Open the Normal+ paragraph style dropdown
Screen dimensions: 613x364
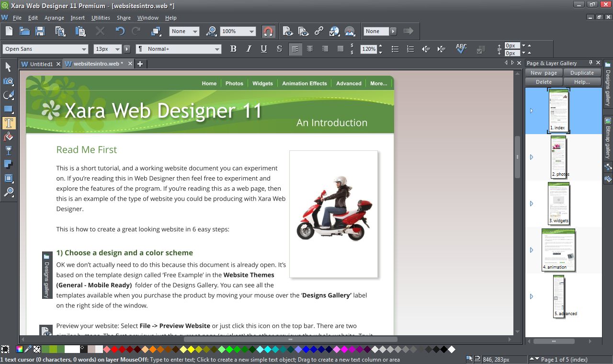click(217, 49)
